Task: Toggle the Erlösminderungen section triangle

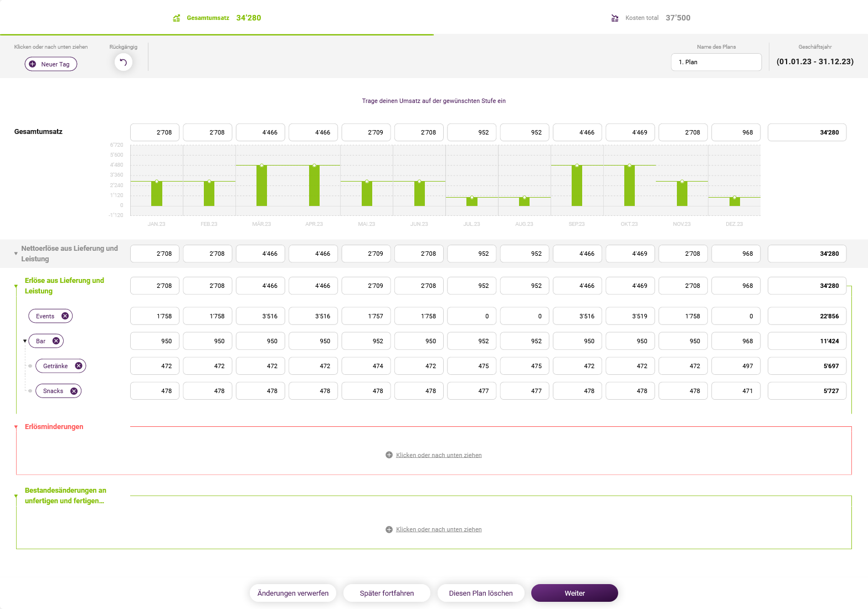Action: [16, 426]
